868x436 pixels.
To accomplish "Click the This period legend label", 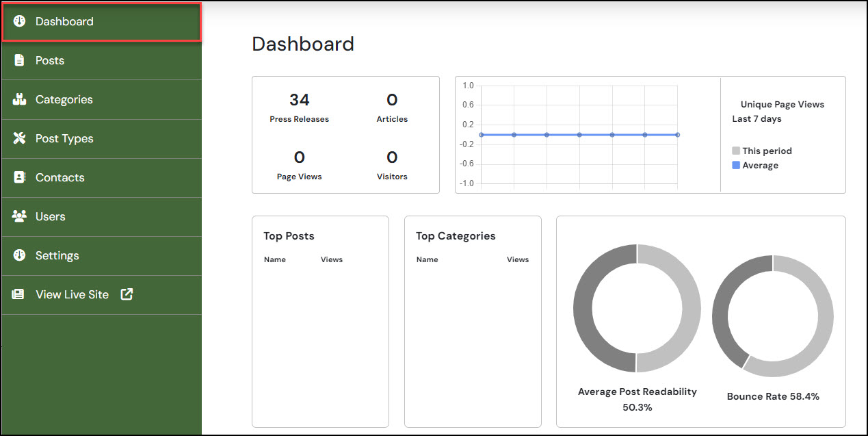I will pos(767,151).
